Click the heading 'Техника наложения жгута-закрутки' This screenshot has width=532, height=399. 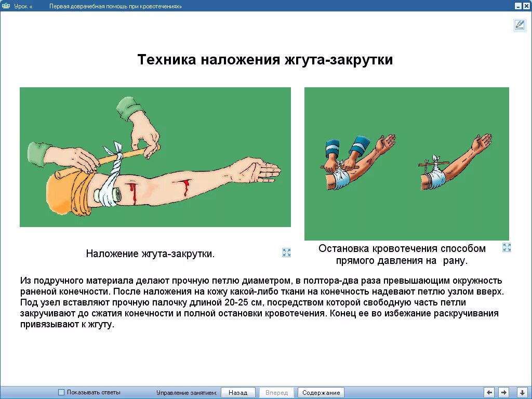[265, 59]
